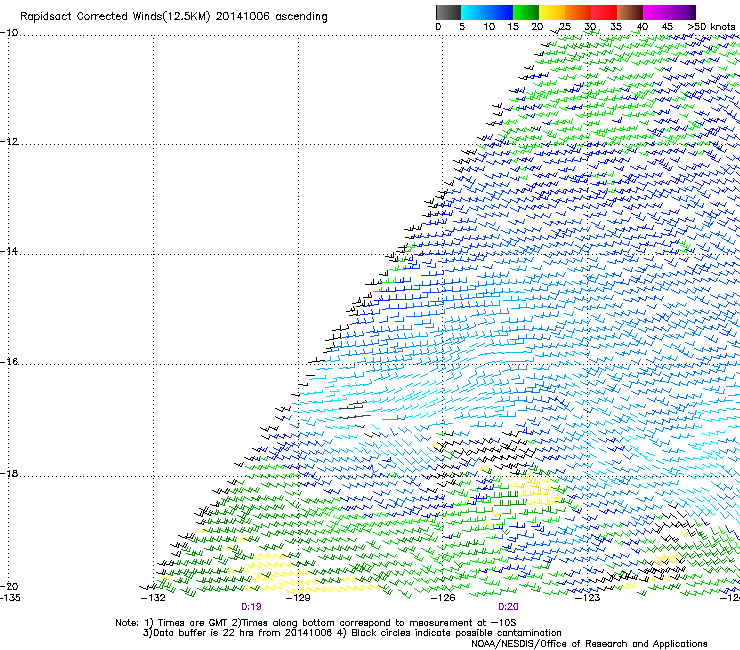
Task: Click the '30' legend scale label
Action: (590, 27)
